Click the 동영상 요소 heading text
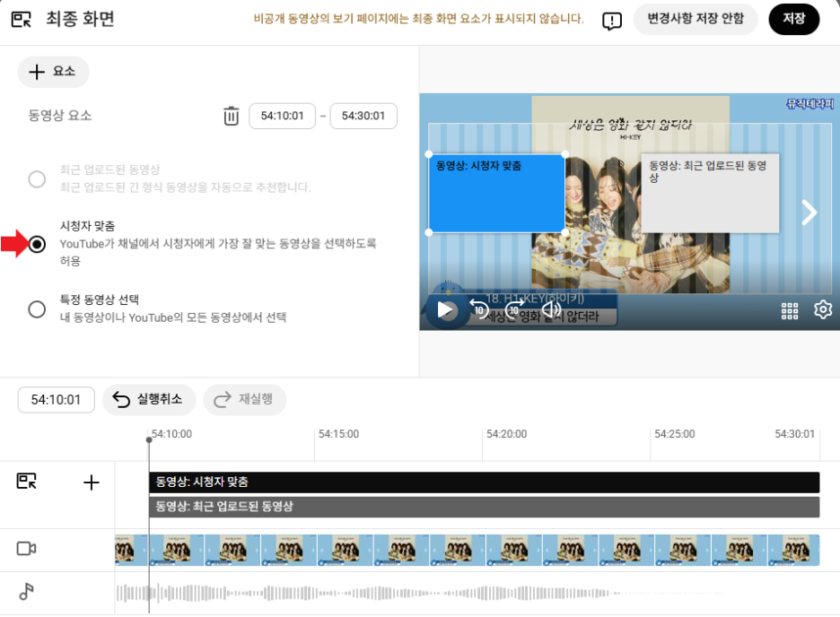 pyautogui.click(x=60, y=116)
